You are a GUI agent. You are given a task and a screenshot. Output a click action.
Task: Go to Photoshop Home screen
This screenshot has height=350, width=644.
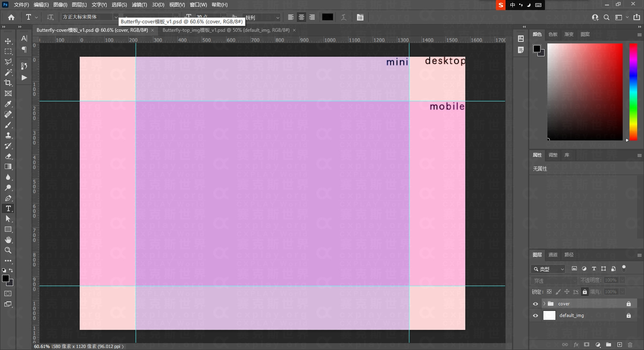tap(11, 17)
